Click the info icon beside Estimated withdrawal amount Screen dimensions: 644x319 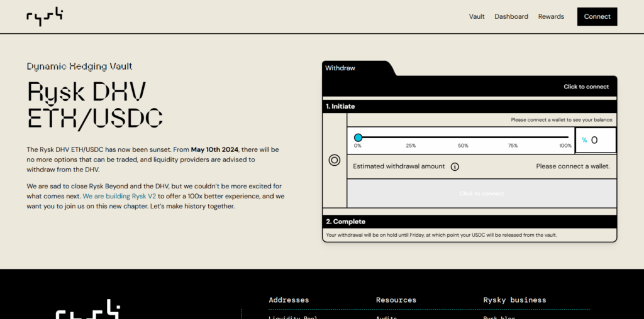[x=455, y=166]
